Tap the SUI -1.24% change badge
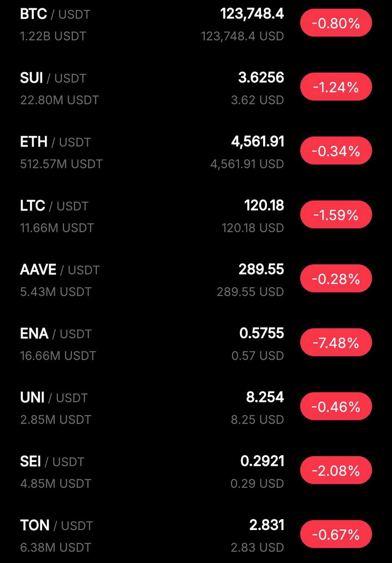392x563 pixels. coord(336,87)
